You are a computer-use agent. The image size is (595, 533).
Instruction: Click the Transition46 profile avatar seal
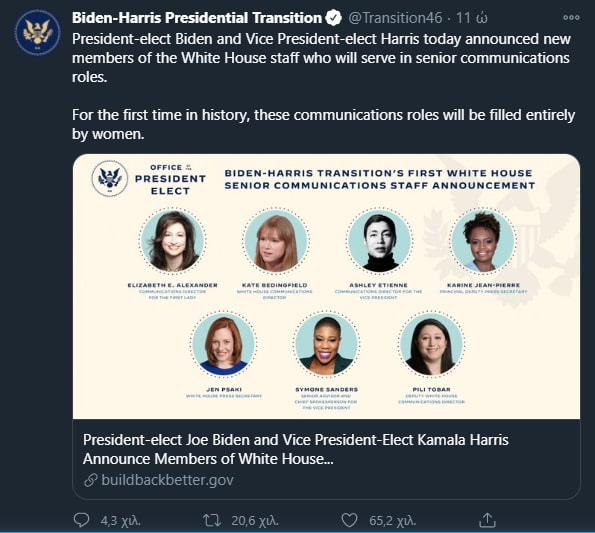[37, 33]
